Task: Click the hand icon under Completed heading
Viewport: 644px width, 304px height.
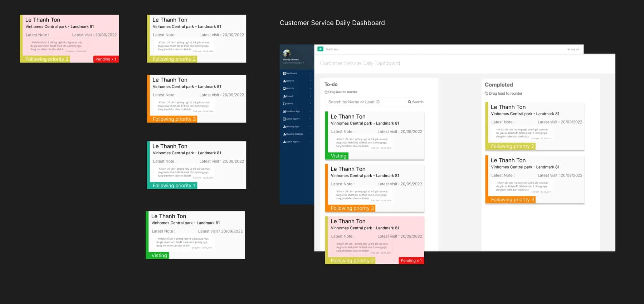Action: pyautogui.click(x=486, y=94)
